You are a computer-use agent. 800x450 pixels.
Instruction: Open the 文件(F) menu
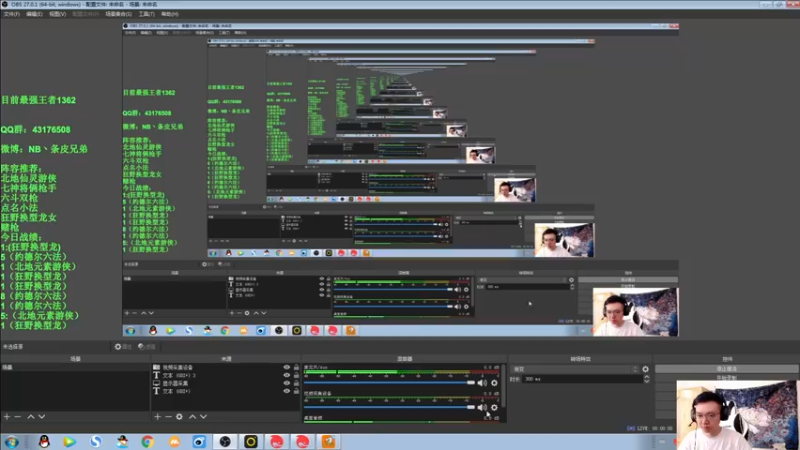(x=12, y=14)
